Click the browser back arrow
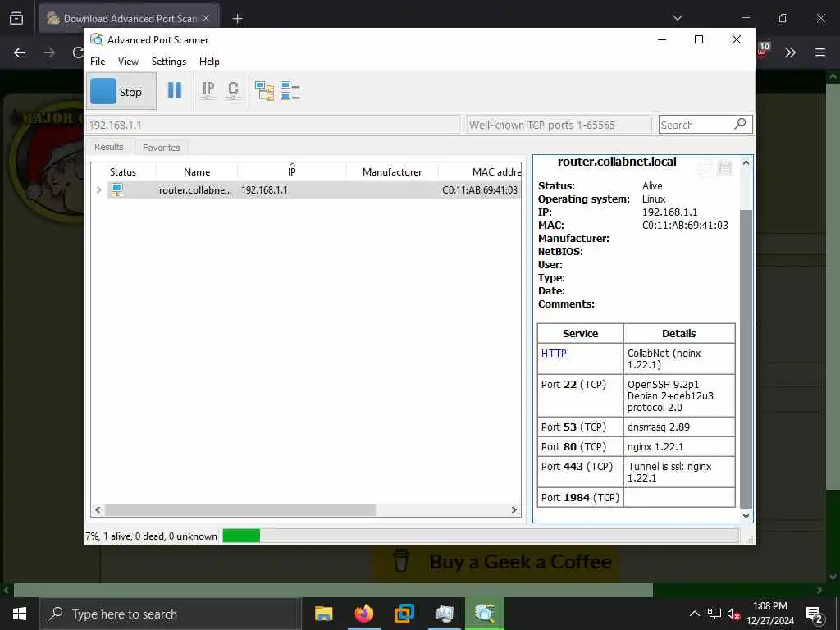The width and height of the screenshot is (840, 630). point(20,52)
